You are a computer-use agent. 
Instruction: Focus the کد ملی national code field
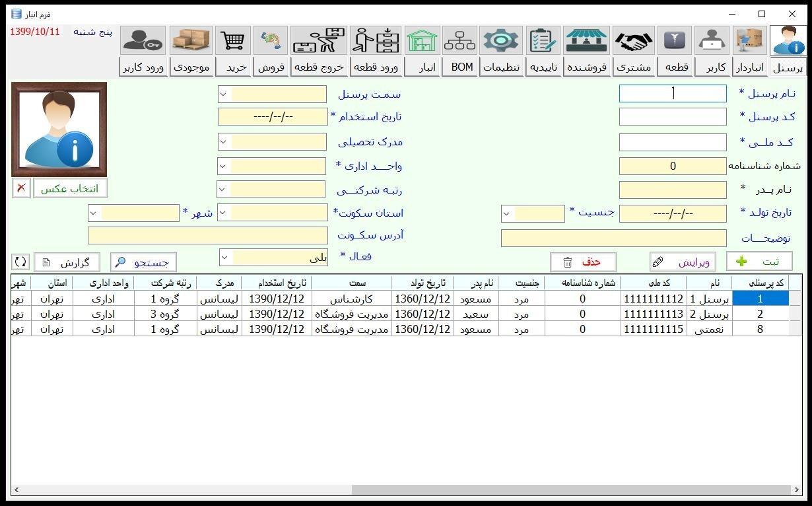673,142
